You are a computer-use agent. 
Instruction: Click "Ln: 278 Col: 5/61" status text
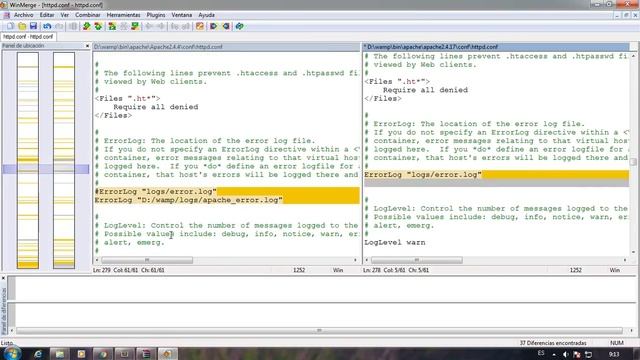(x=396, y=270)
